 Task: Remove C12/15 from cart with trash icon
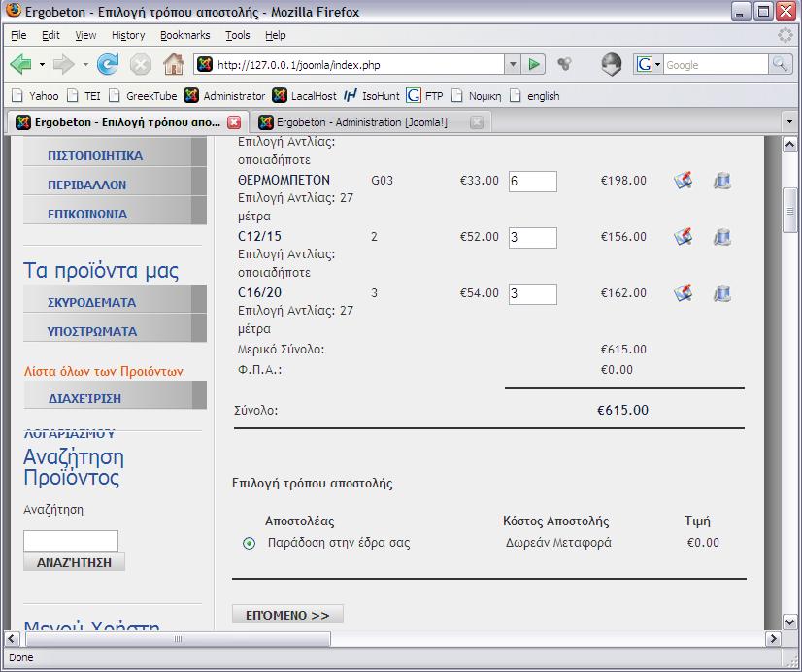pos(722,237)
